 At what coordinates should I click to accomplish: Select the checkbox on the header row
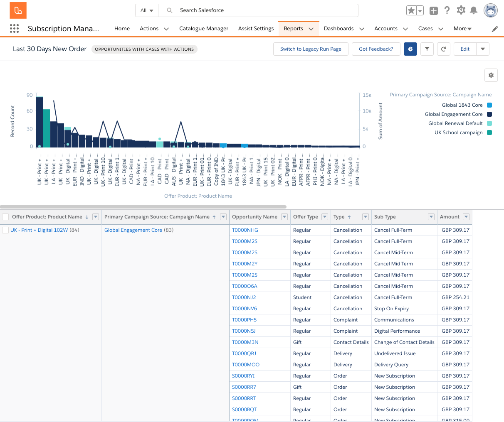click(6, 217)
